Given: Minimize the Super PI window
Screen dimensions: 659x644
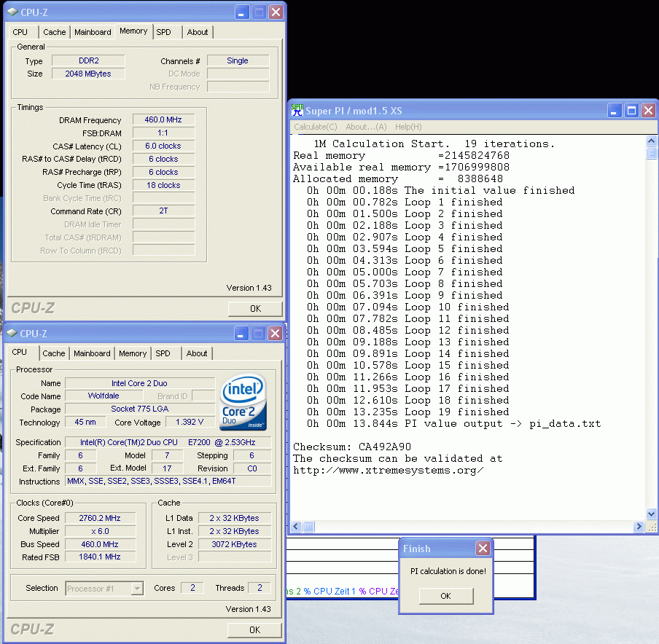Looking at the screenshot, I should [x=615, y=111].
